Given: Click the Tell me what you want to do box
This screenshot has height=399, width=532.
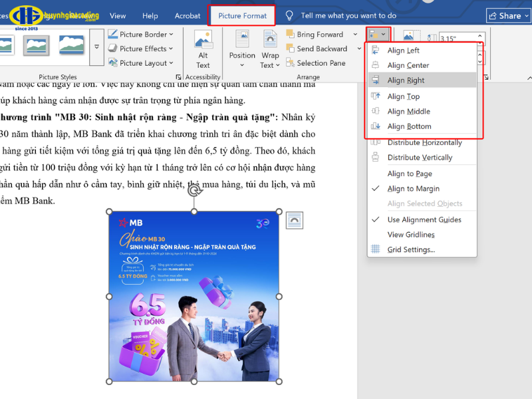Looking at the screenshot, I should click(x=348, y=15).
